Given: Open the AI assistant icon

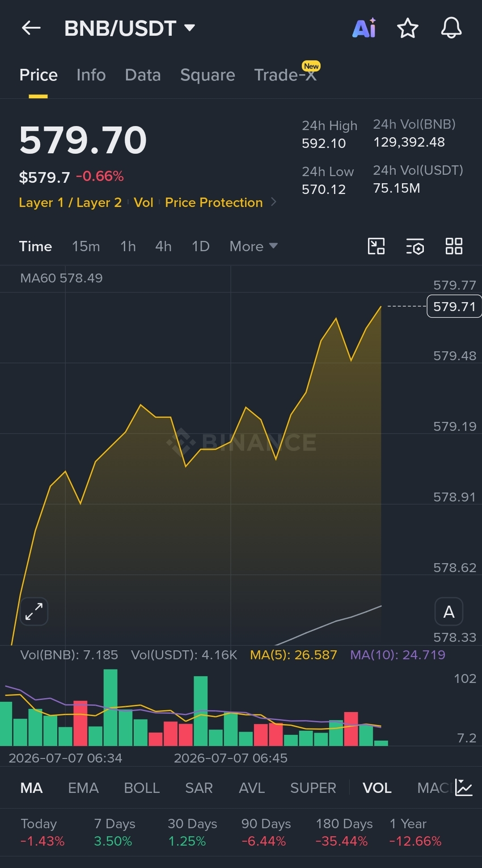Looking at the screenshot, I should 364,28.
